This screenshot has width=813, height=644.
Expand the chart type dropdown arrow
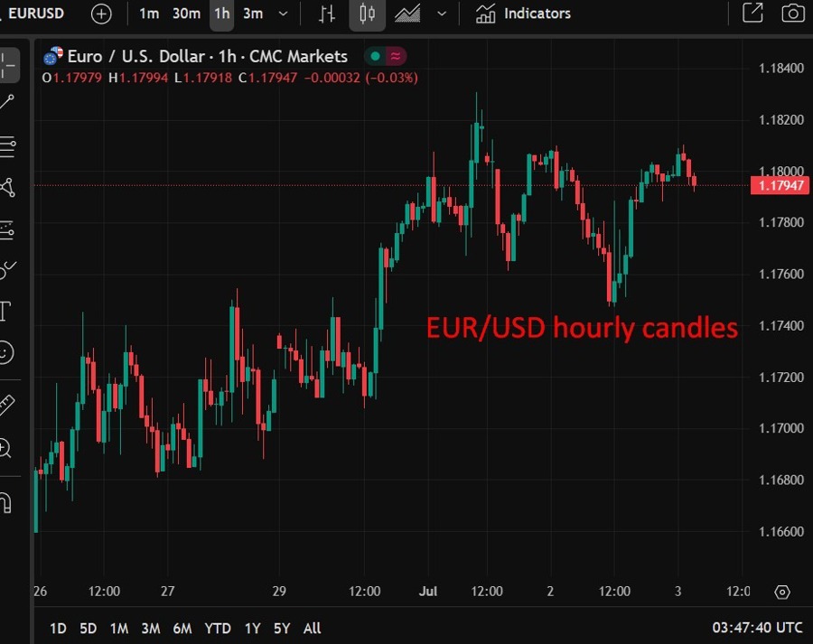(440, 14)
